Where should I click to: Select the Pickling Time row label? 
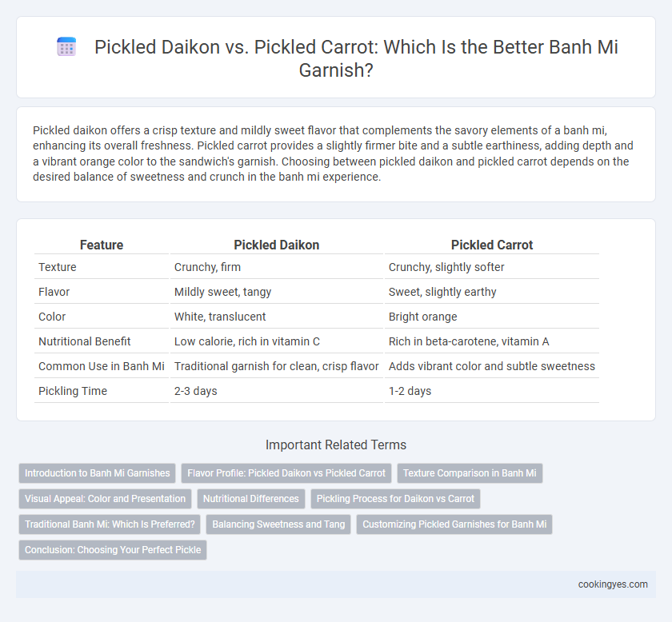coord(73,391)
